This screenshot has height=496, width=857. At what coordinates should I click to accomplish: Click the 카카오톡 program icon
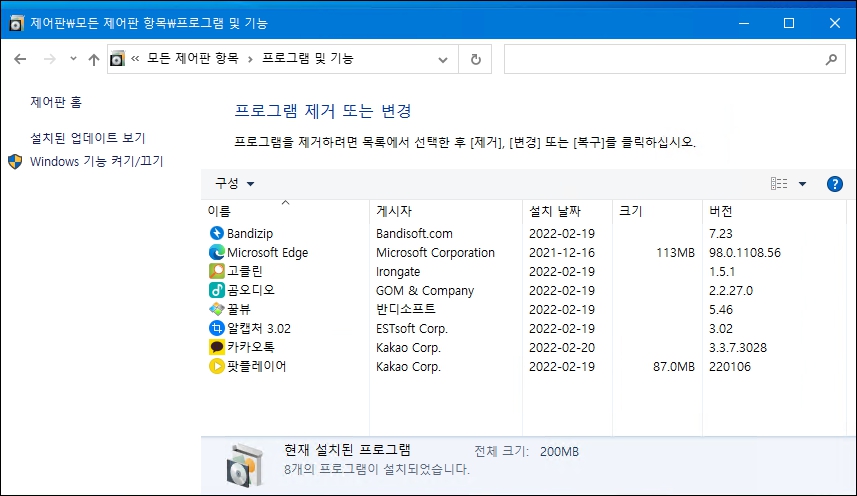[x=216, y=347]
